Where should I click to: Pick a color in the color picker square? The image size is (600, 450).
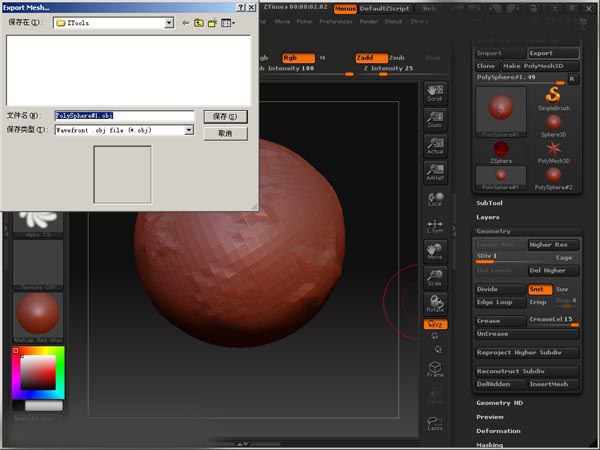(x=38, y=374)
